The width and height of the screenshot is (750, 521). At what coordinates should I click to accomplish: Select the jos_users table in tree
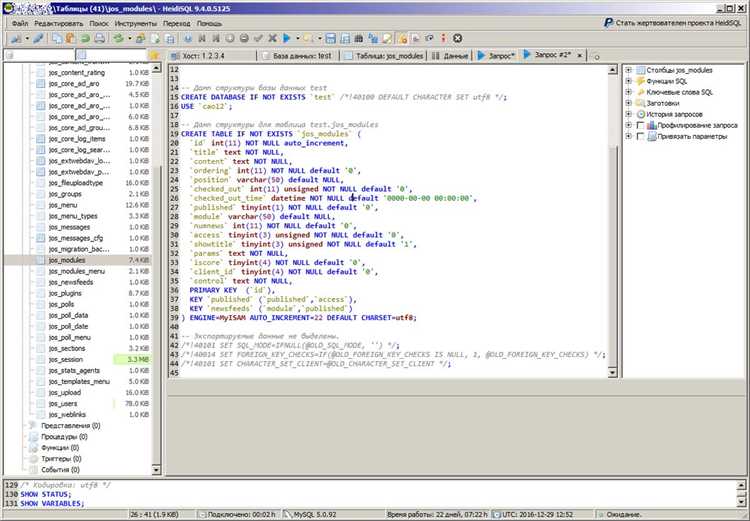coord(63,404)
